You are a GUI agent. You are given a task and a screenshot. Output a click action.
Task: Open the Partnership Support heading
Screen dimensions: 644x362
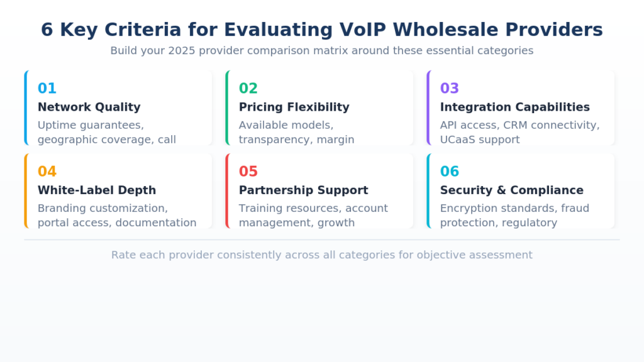tap(303, 190)
